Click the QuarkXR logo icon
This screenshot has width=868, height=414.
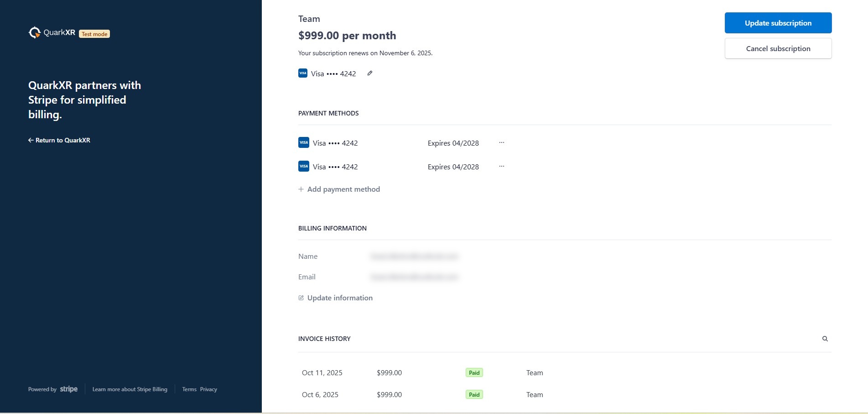35,32
